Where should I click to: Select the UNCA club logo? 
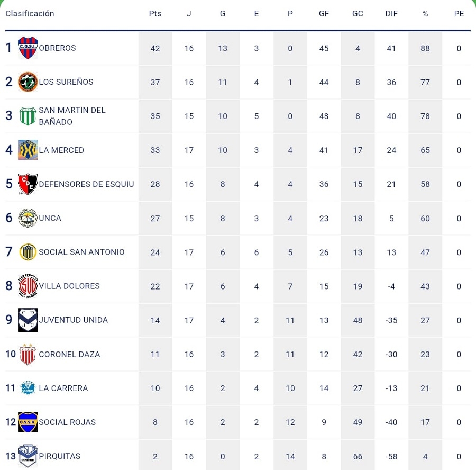28,218
